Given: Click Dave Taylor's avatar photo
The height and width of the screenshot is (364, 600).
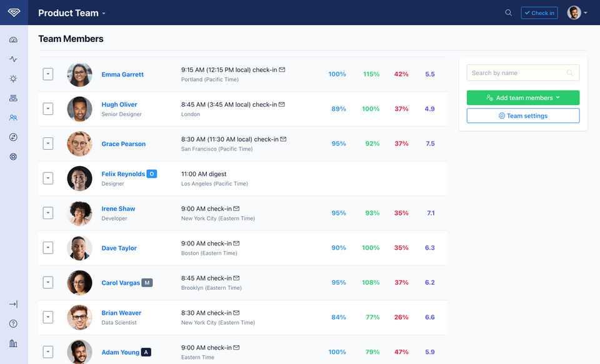Looking at the screenshot, I should [x=79, y=248].
